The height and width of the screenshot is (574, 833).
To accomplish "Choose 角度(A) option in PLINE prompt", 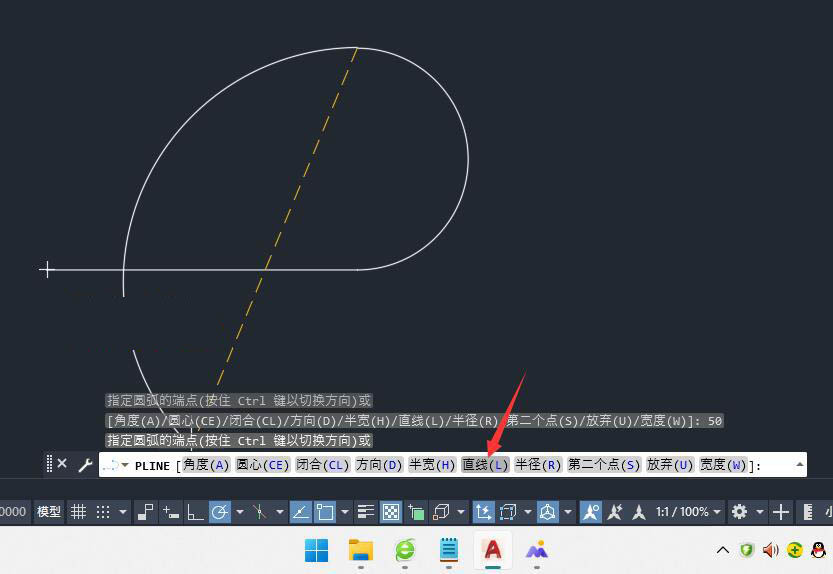I will point(206,465).
